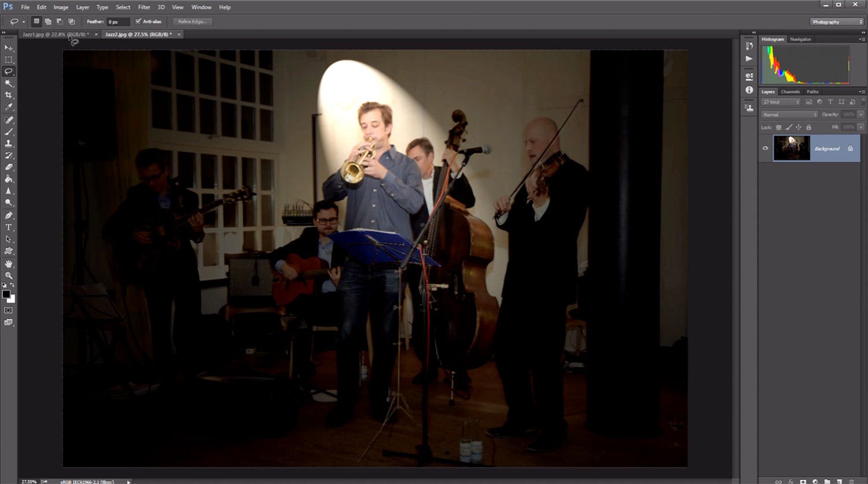This screenshot has height=484, width=868.
Task: Select the Magic Wand tool
Action: coord(9,83)
